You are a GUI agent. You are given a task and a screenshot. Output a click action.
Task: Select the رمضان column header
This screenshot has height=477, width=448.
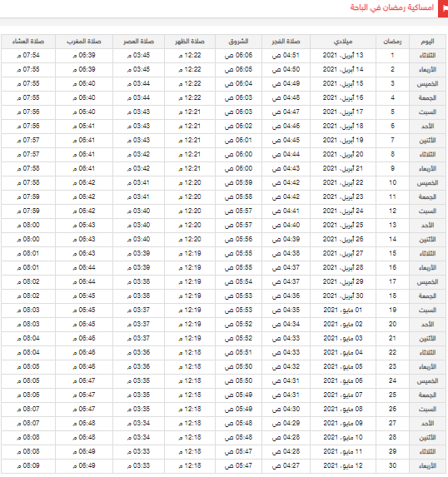[x=392, y=42]
